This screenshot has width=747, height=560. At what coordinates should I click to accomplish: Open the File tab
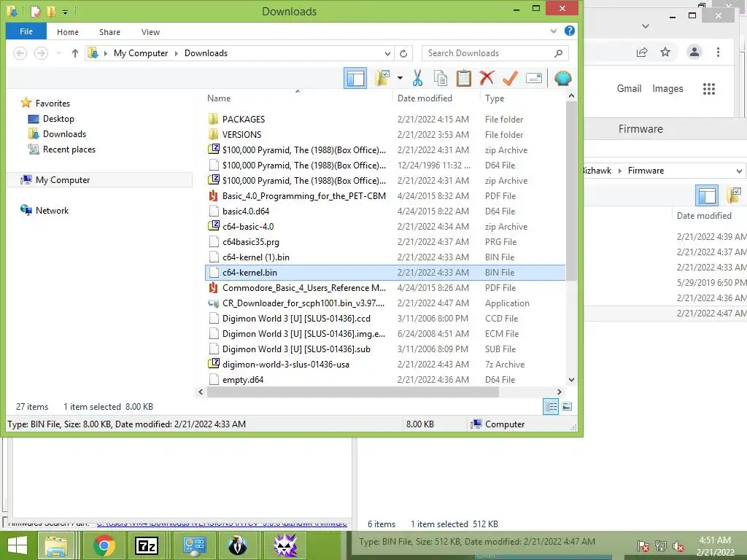(26, 31)
